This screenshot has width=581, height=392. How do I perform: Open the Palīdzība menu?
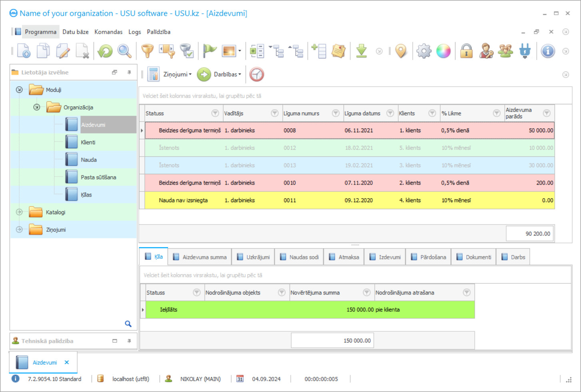click(x=158, y=32)
